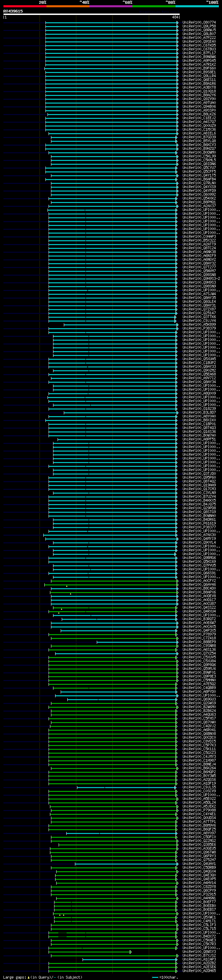Select UniRef100_Q8WSY3 label
This screenshot has width=222, height=980.
tap(199, 951)
